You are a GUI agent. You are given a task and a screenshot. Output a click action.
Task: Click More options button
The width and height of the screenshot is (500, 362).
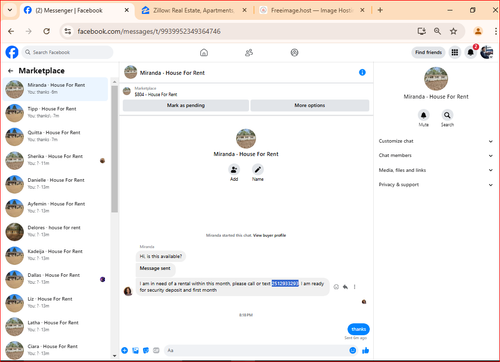(310, 105)
